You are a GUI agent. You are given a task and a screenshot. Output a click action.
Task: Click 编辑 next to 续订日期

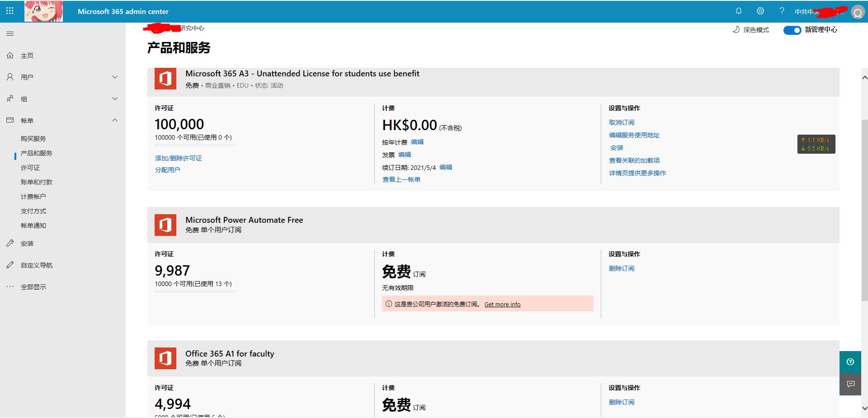click(446, 167)
